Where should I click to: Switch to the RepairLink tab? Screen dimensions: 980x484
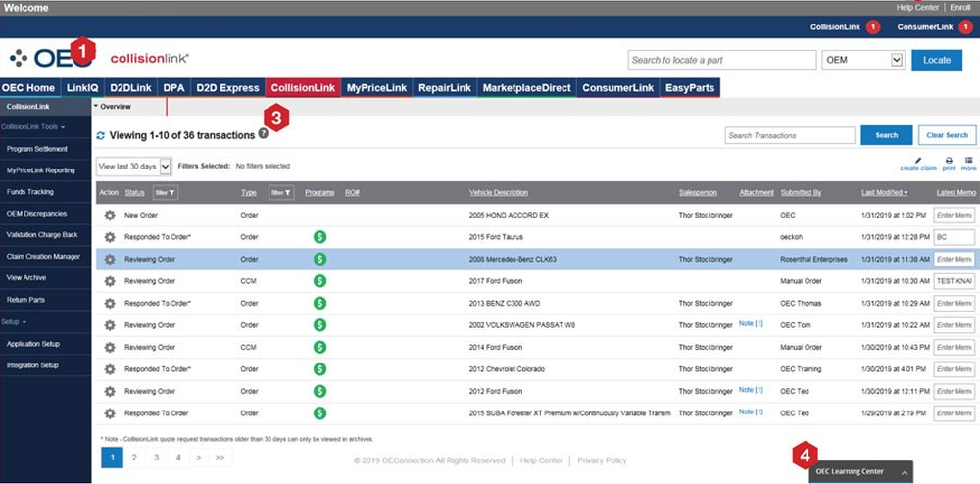(444, 88)
